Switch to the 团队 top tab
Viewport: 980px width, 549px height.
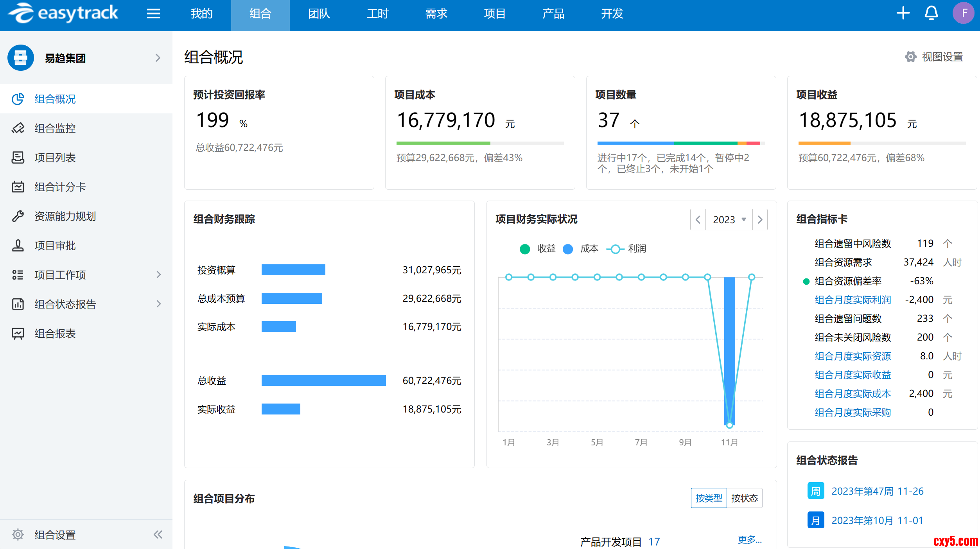pyautogui.click(x=319, y=14)
